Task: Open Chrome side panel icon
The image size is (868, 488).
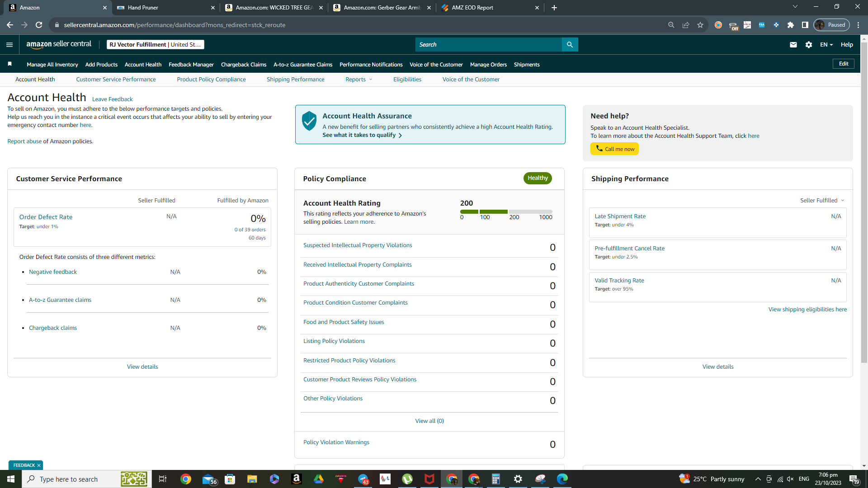Action: pos(805,25)
